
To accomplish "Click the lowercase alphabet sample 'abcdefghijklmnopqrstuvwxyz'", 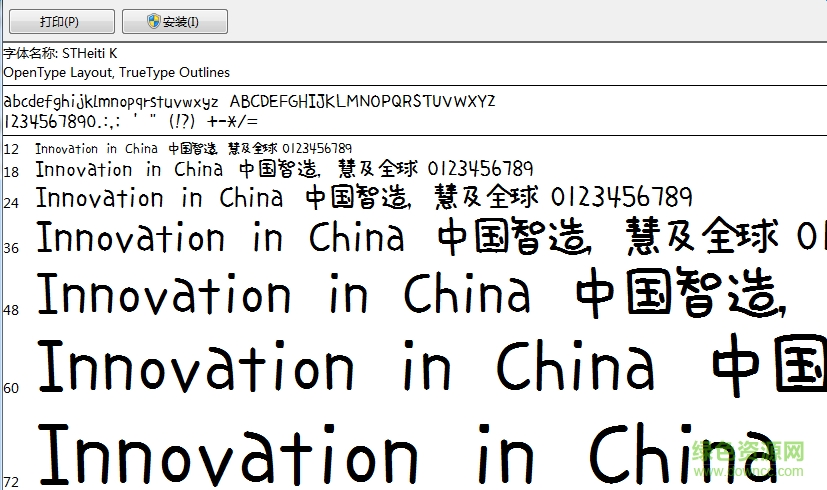I will click(x=111, y=101).
